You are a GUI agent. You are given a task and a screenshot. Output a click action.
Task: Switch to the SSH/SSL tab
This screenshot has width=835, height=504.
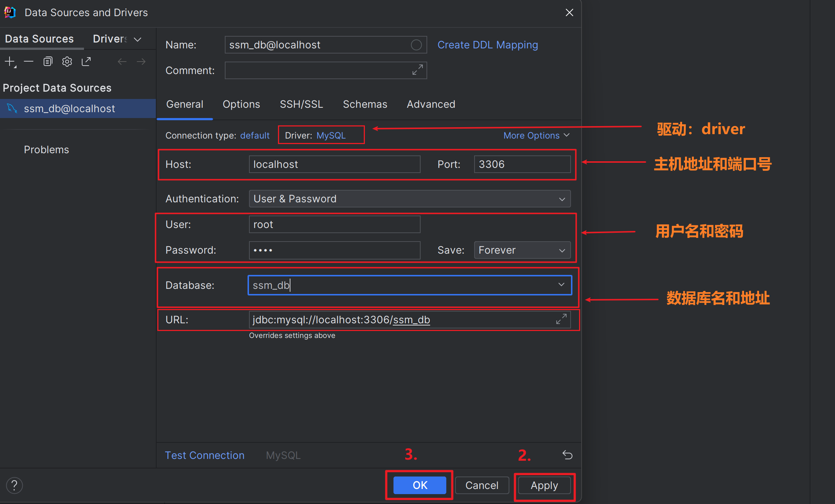point(301,104)
